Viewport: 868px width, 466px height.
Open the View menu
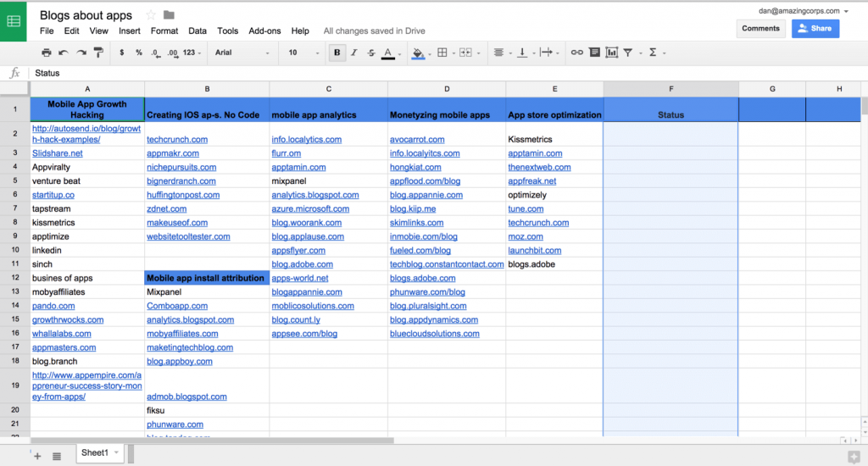click(98, 31)
